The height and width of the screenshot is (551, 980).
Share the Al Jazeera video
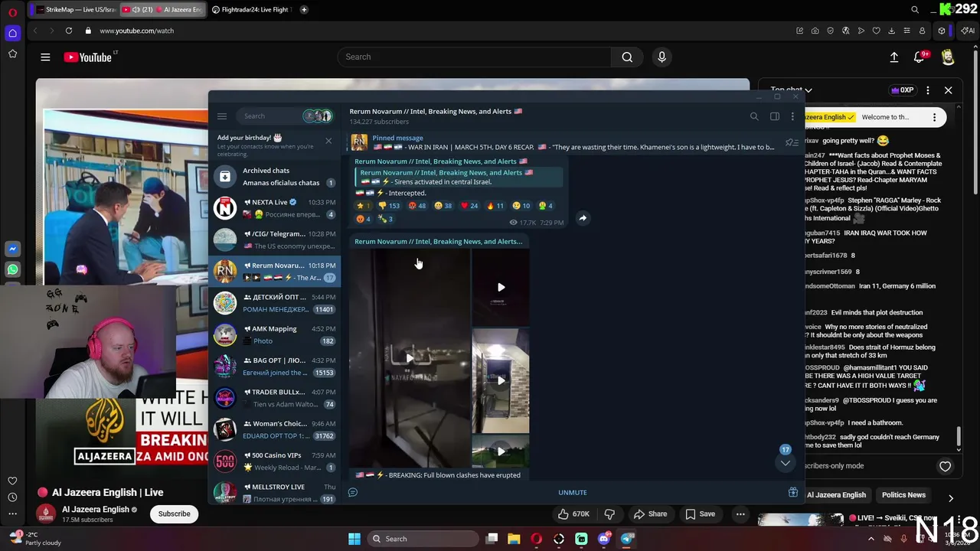tap(649, 514)
